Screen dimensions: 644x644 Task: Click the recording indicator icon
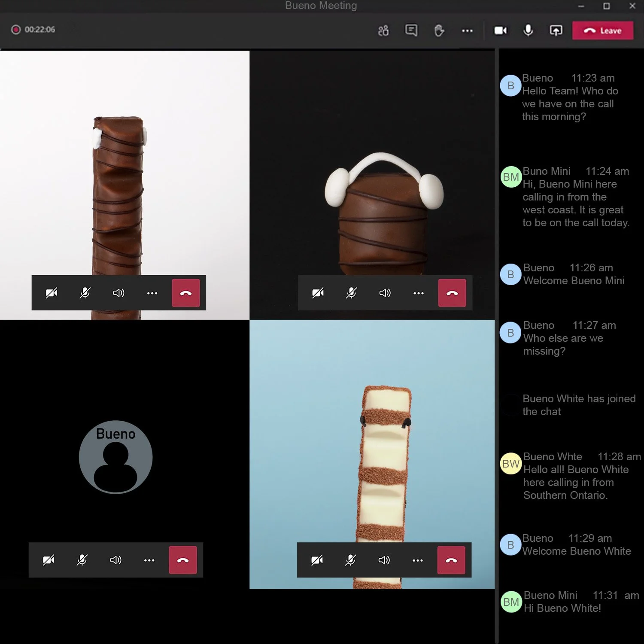16,30
